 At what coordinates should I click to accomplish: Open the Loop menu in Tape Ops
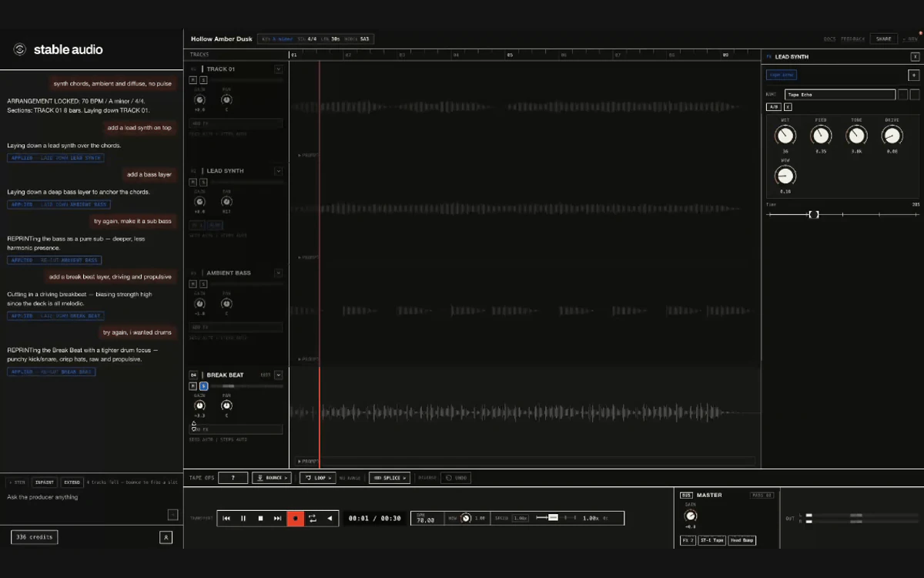click(317, 478)
